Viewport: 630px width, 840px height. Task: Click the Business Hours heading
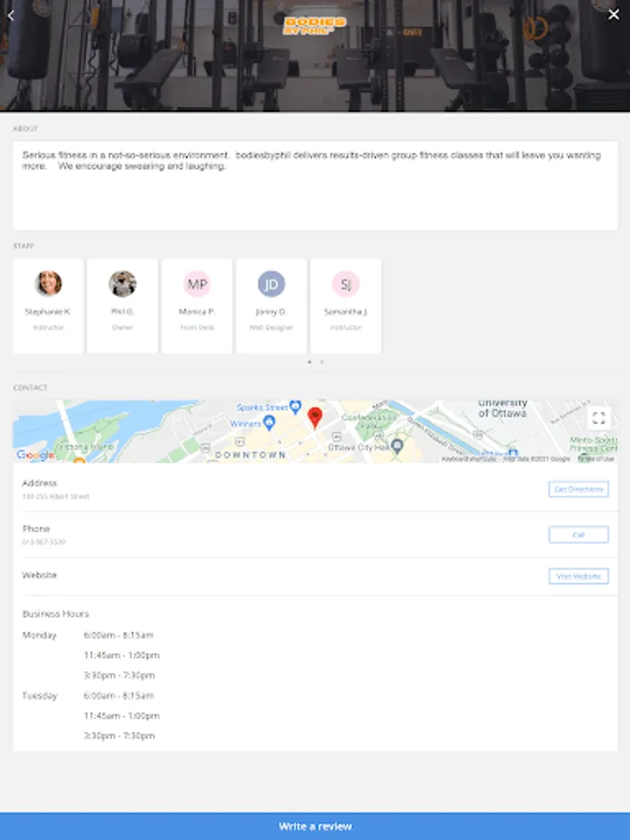tap(56, 614)
